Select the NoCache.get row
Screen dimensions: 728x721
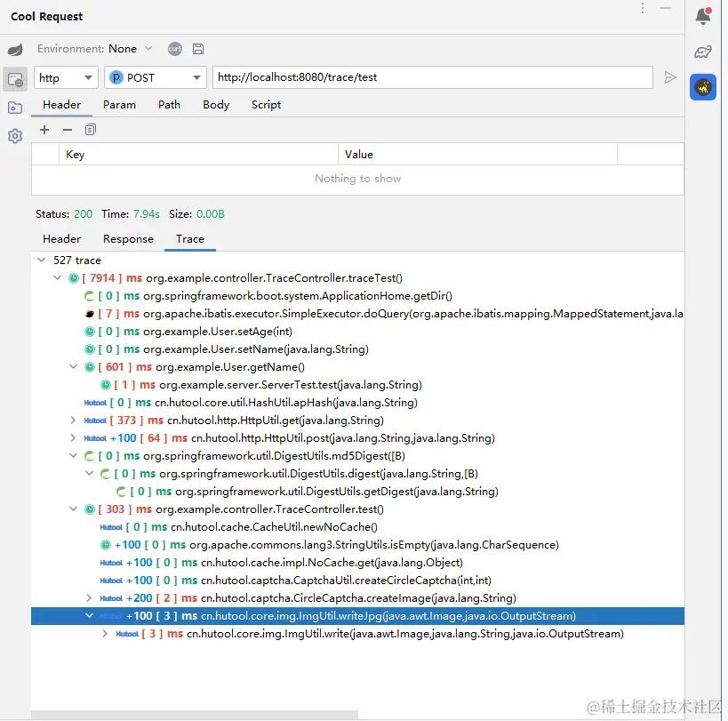(357, 563)
